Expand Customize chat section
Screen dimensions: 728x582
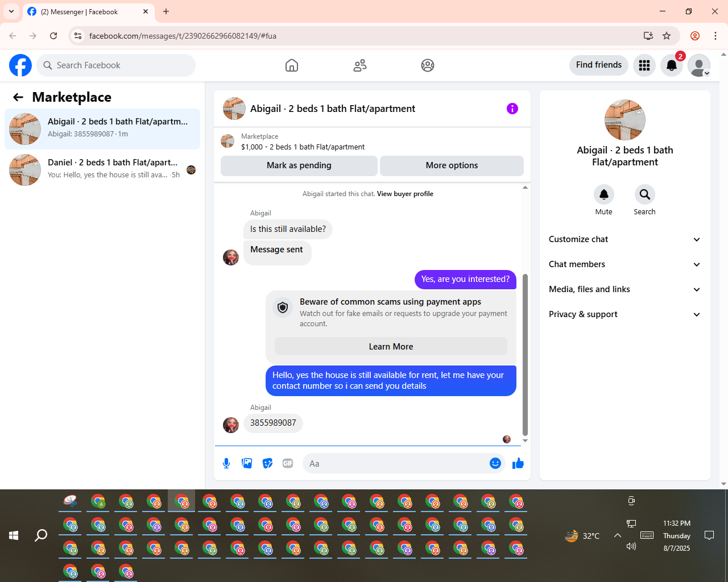[625, 239]
